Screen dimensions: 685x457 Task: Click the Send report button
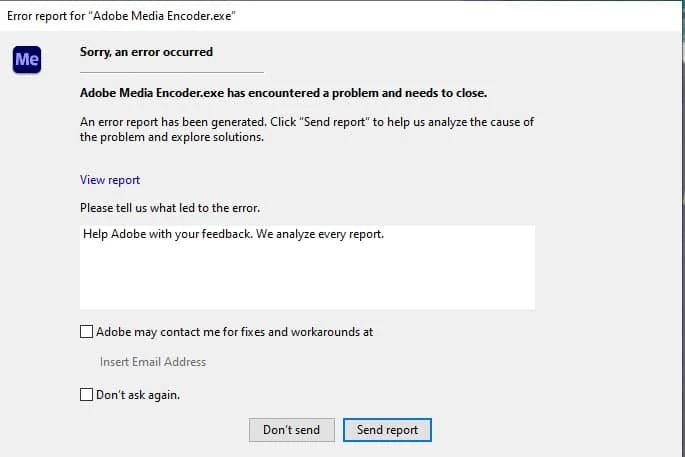click(x=387, y=430)
